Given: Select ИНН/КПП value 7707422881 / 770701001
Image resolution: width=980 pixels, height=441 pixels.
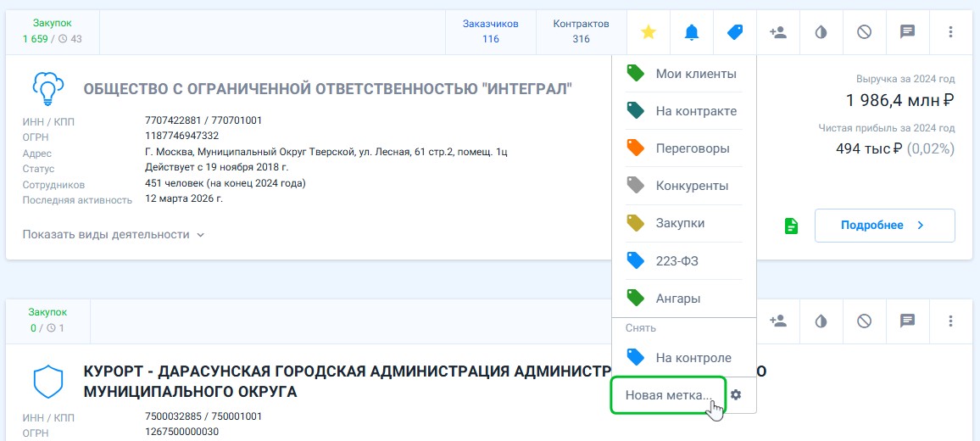Looking at the screenshot, I should point(203,120).
